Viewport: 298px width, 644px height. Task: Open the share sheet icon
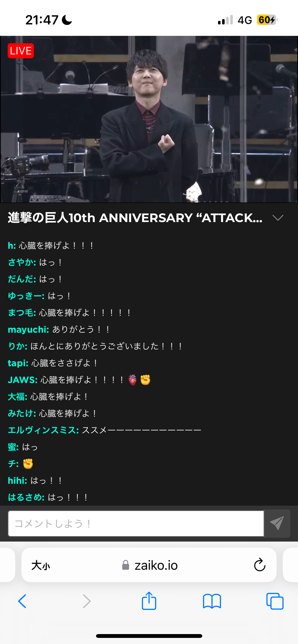click(149, 601)
